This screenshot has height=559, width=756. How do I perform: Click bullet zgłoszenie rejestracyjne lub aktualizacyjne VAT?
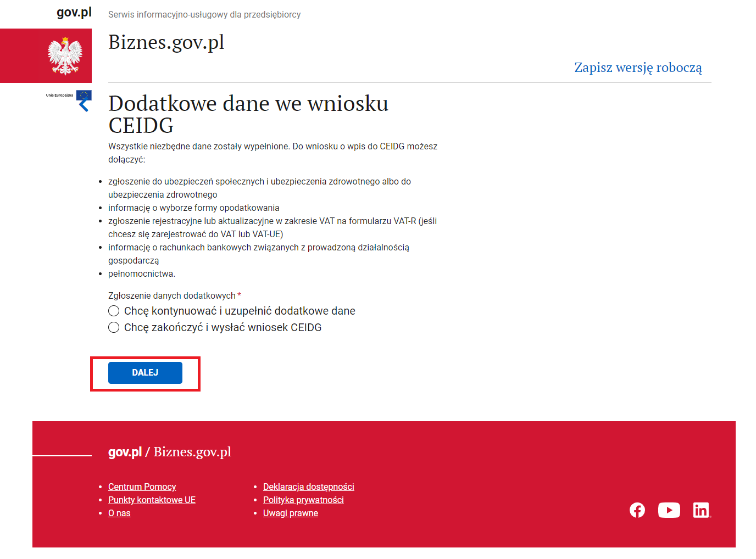point(273,227)
